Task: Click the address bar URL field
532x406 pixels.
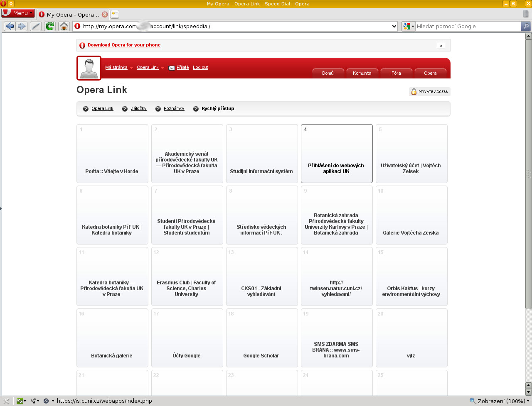Action: point(235,26)
